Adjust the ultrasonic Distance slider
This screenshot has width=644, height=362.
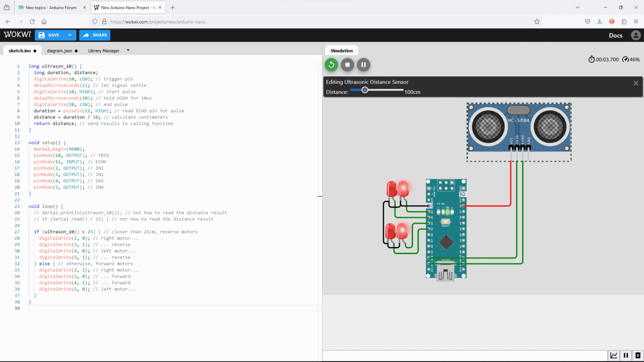coord(367,91)
